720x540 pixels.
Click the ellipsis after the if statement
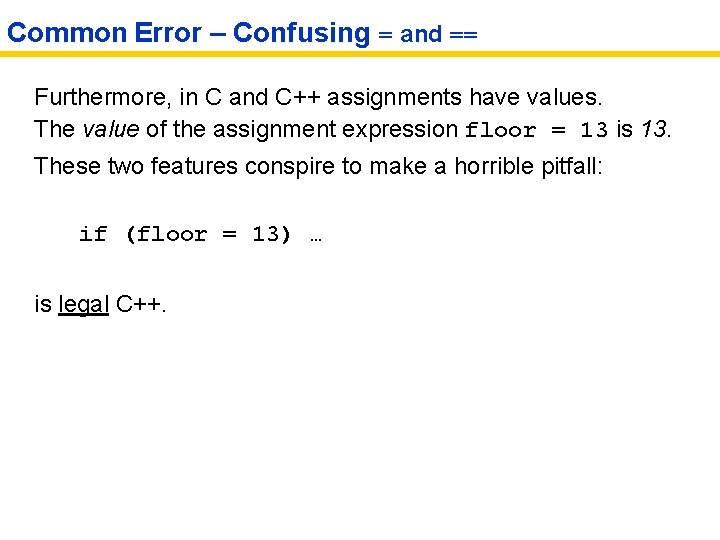[x=316, y=236]
